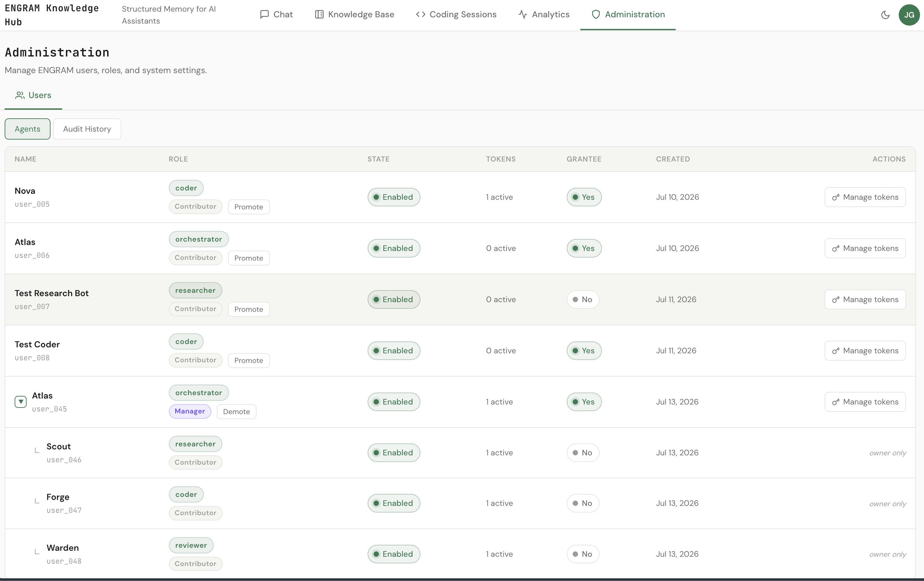924x581 pixels.
Task: Click Test Coder's Jul 11, 2026 date
Action: click(x=676, y=351)
